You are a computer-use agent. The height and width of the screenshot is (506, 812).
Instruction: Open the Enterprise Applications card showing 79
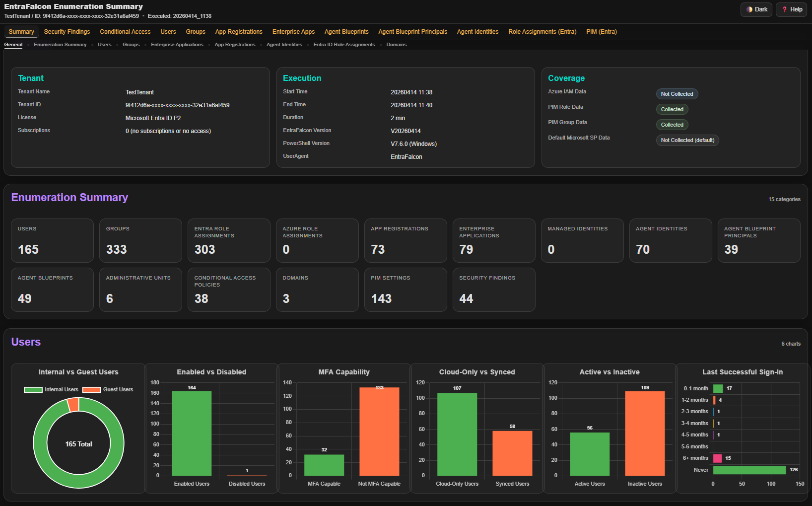pos(494,240)
